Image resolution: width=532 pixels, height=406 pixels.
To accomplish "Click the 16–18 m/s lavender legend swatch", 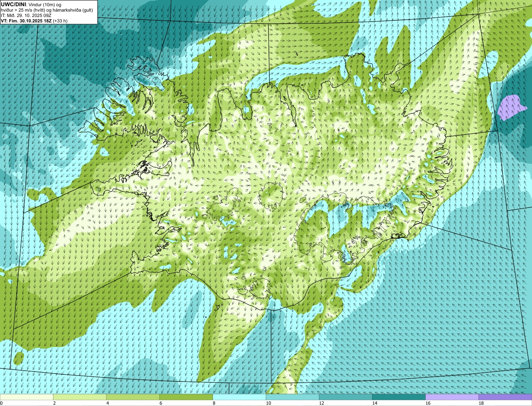I will coord(452,397).
